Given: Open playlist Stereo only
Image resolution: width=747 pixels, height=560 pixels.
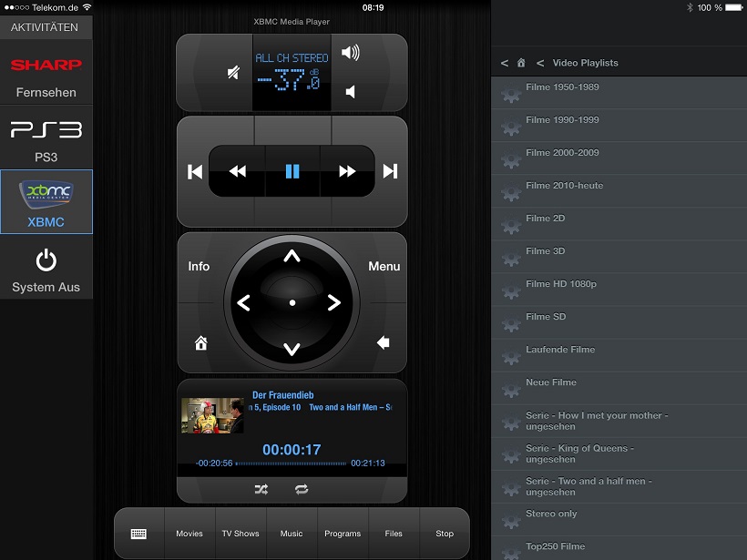Looking at the screenshot, I should click(x=619, y=520).
